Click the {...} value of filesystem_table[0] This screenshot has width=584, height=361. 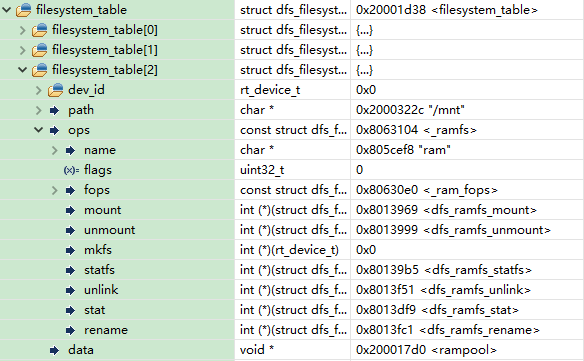[364, 30]
